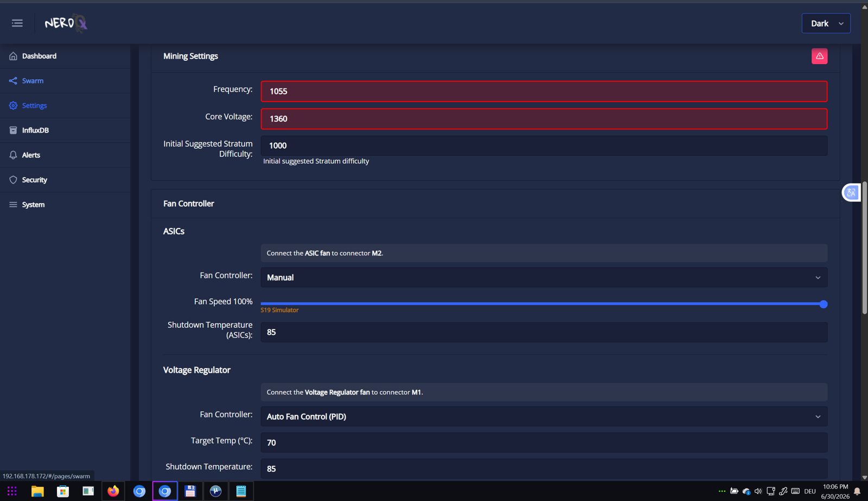Click the volume icon in the system tray
The height and width of the screenshot is (501, 868).
tap(758, 491)
